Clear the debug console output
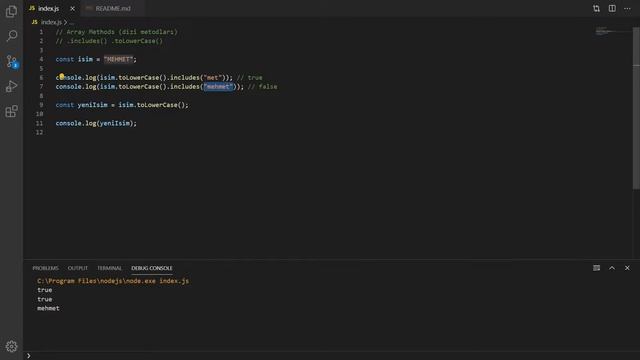This screenshot has width=640, height=360. tap(596, 268)
